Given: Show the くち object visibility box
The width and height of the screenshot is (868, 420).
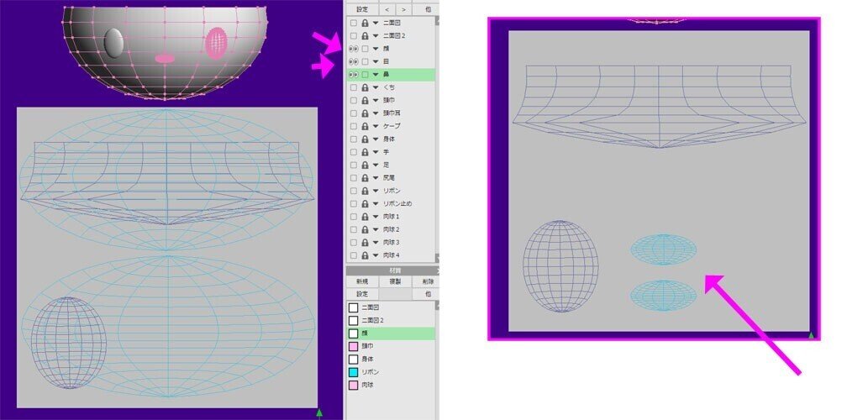Looking at the screenshot, I should pos(353,87).
